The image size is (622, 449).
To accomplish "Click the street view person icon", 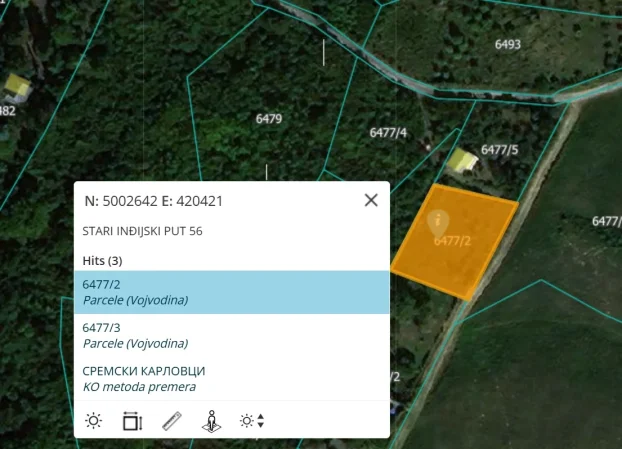I will click(x=211, y=421).
